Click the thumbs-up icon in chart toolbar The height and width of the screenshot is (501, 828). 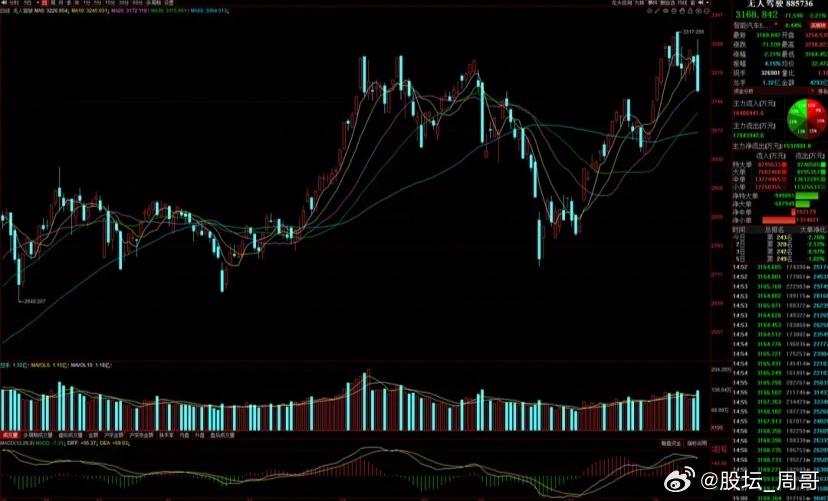click(x=682, y=11)
